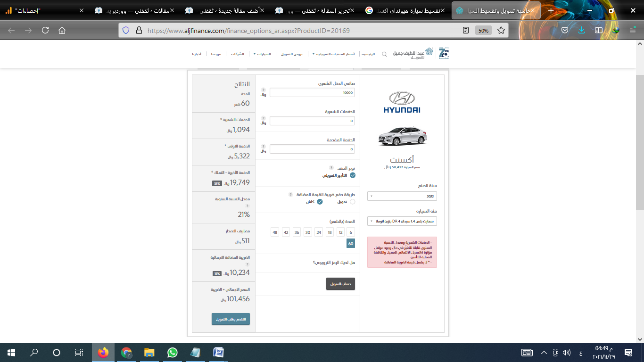The image size is (644, 362).
Task: Click the 50% zoom level indicator
Action: tap(483, 30)
